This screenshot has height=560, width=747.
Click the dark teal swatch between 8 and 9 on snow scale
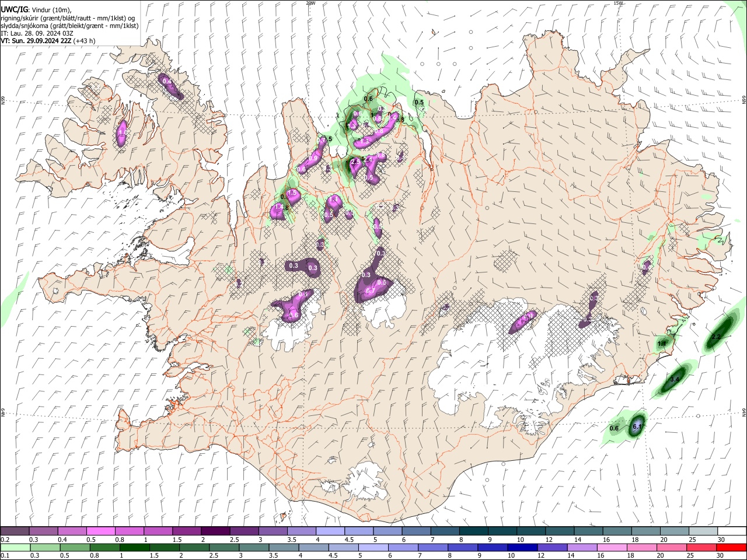473,531
